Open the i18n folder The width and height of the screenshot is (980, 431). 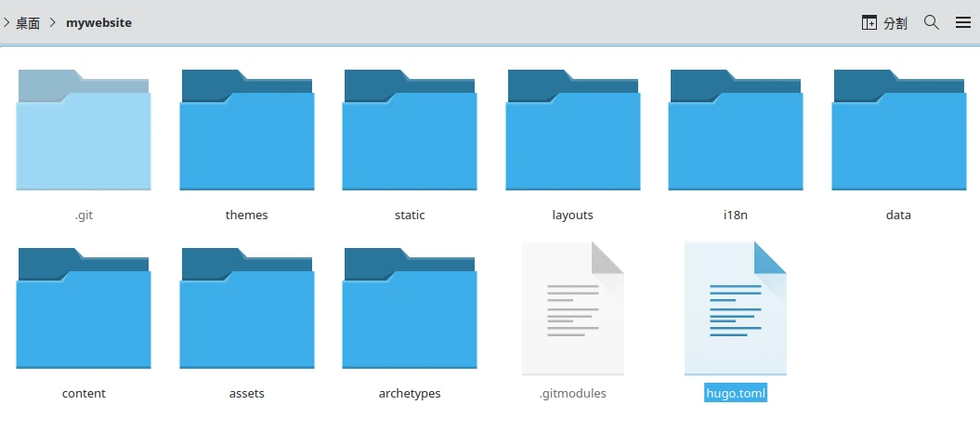tap(735, 130)
